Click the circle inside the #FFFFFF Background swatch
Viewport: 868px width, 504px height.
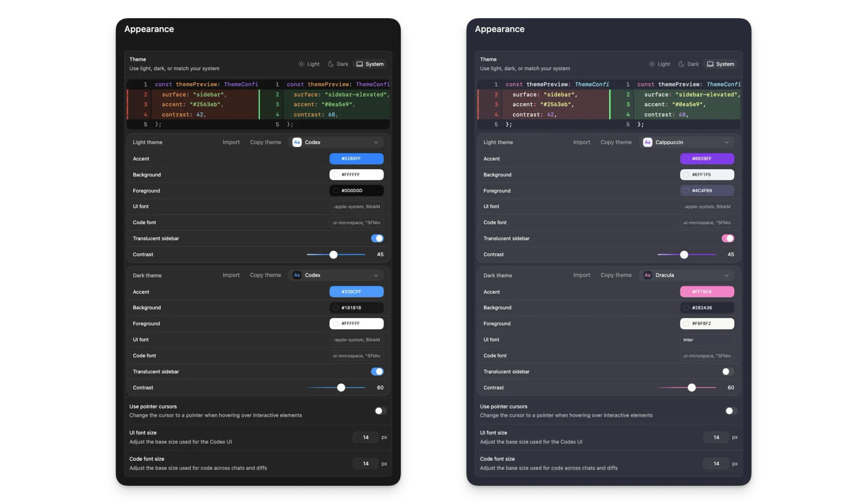[335, 174]
